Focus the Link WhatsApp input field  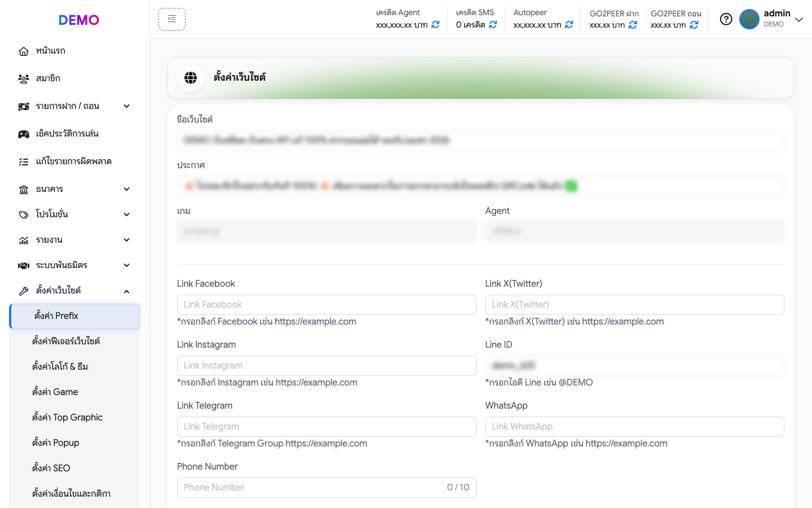(634, 427)
